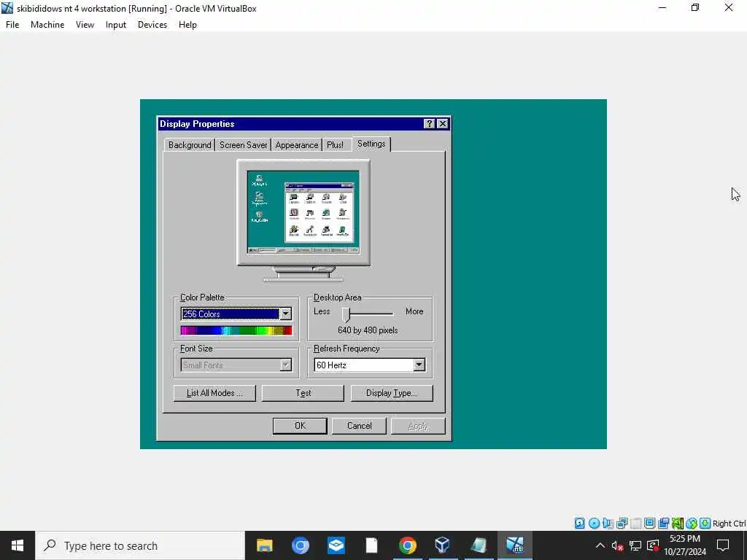Open the Display Type dialog

[392, 393]
